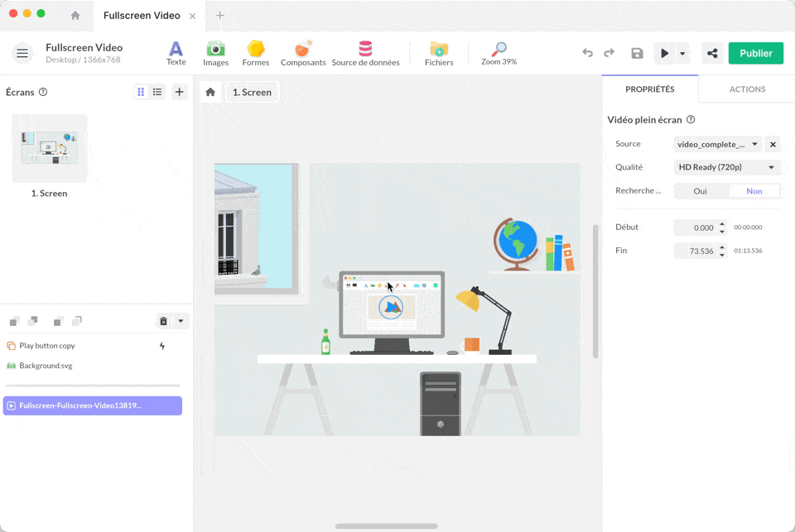
Task: Open Source de données
Action: (365, 53)
